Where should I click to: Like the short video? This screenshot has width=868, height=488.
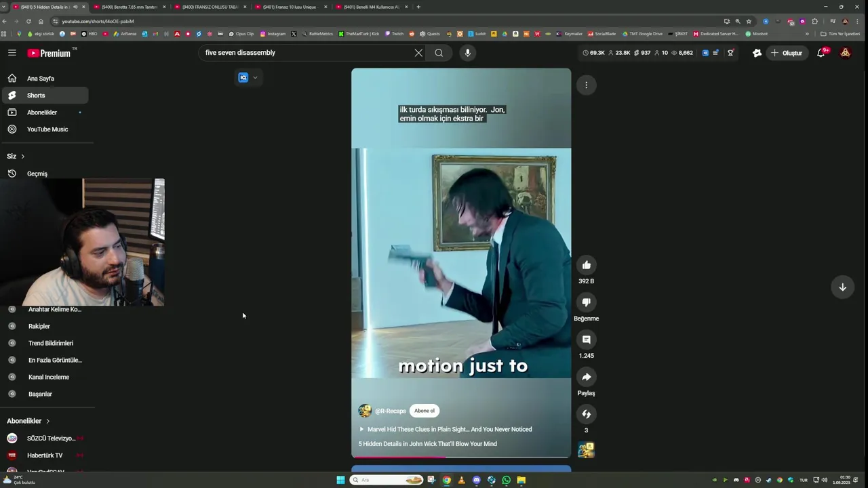(587, 265)
